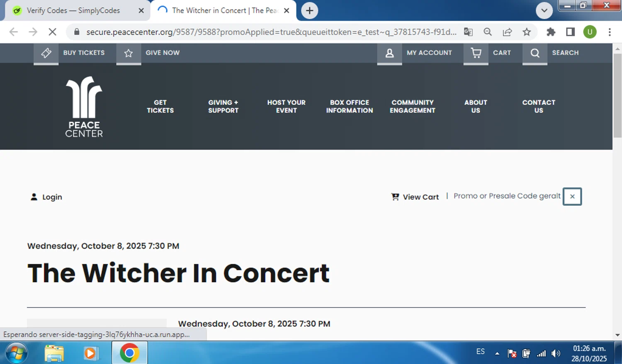The height and width of the screenshot is (364, 622).
Task: Click the Give Now star icon
Action: (x=129, y=53)
